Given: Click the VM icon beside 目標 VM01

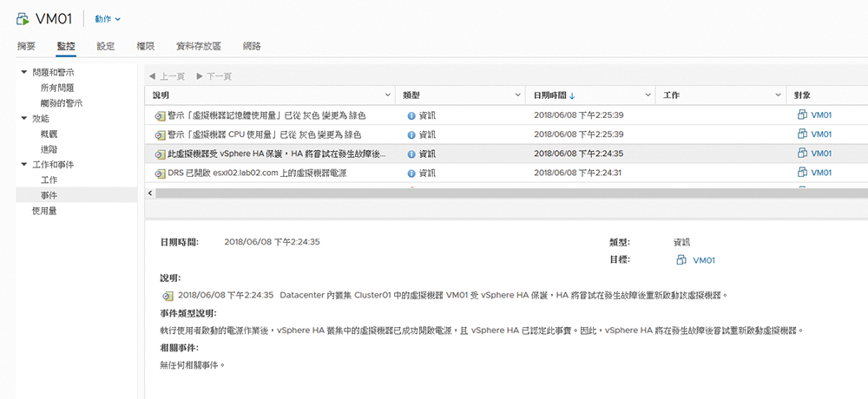Looking at the screenshot, I should [x=681, y=259].
